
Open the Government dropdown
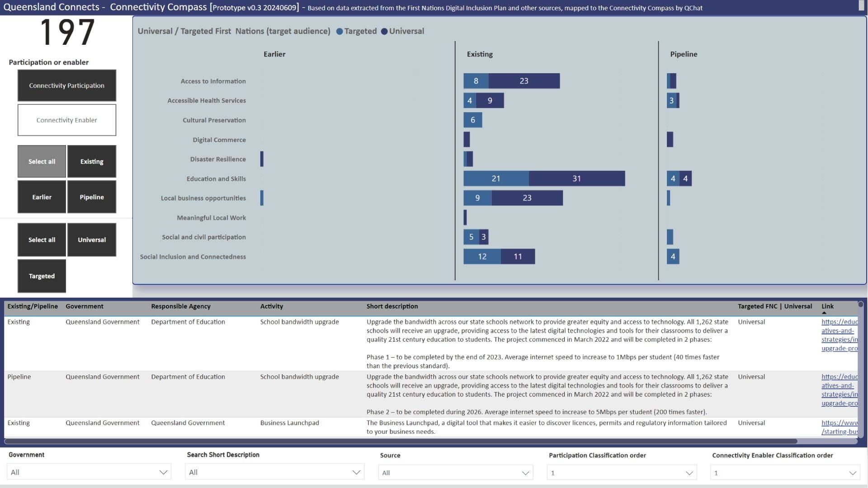(89, 472)
